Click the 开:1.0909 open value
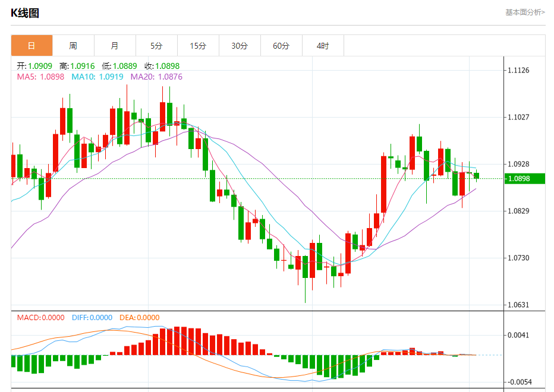The width and height of the screenshot is (554, 392). (x=34, y=66)
